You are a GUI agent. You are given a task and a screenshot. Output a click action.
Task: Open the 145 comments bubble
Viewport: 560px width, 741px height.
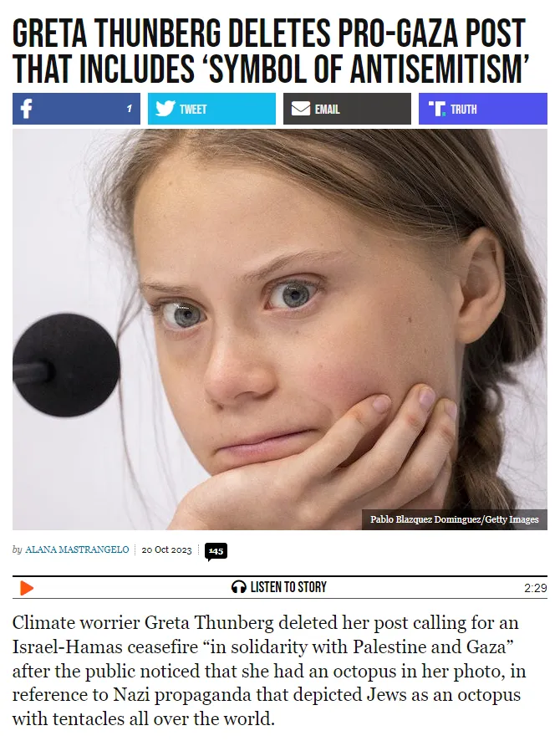coord(216,551)
